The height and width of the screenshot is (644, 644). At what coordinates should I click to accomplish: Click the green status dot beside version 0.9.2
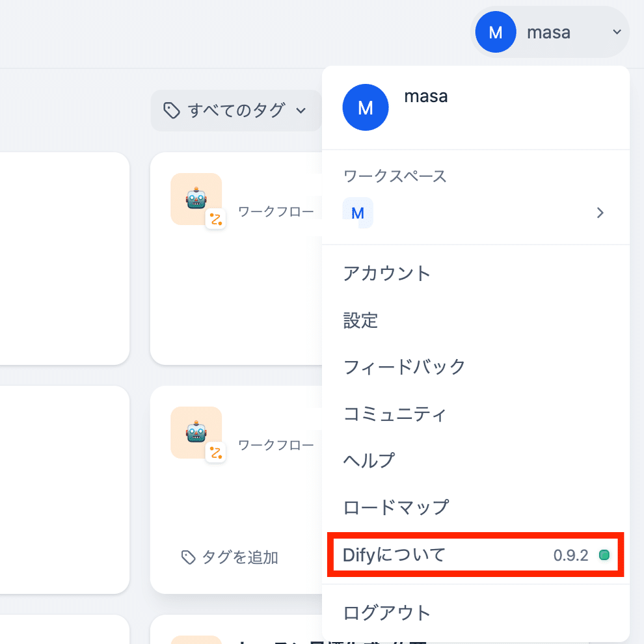point(604,555)
